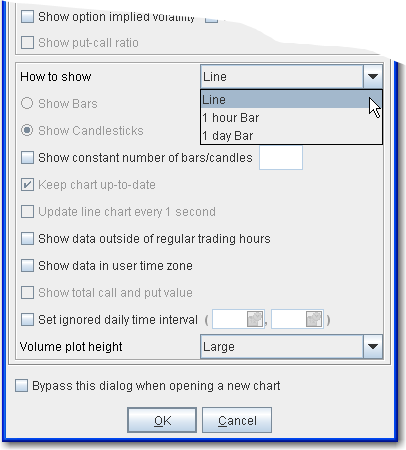
Task: Toggle Show data in user time zone
Action: [27, 266]
